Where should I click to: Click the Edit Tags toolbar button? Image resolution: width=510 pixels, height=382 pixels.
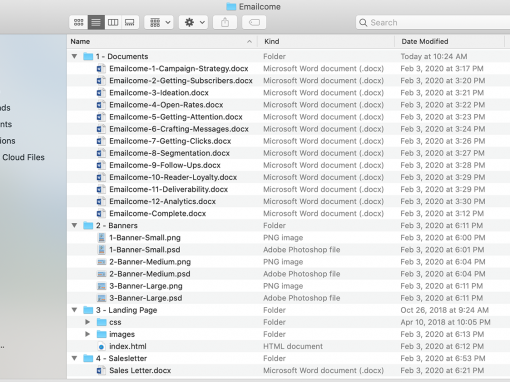[254, 23]
